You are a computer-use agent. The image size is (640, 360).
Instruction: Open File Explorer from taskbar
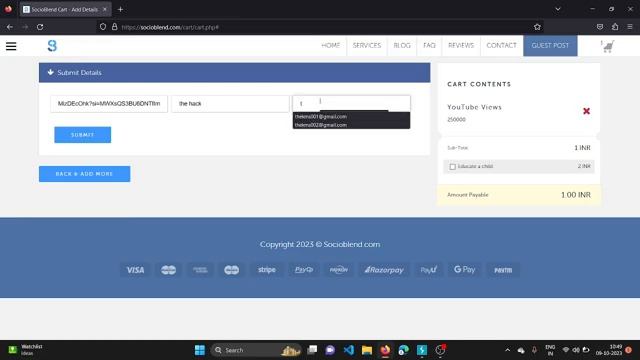click(367, 350)
